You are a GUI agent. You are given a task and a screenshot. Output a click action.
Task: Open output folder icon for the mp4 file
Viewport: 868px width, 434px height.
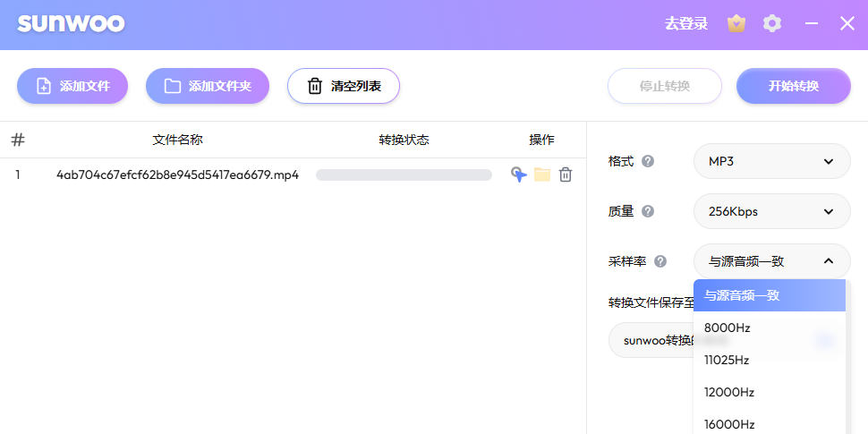coord(542,174)
